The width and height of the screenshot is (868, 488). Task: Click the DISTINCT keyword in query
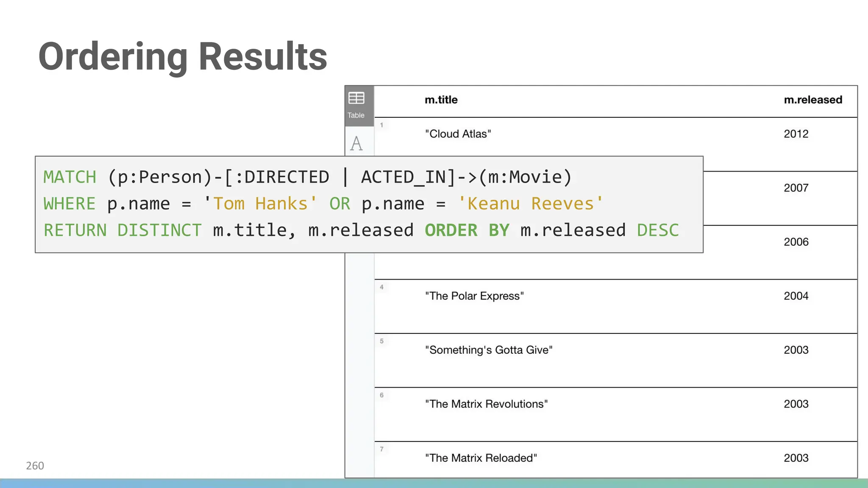[160, 230]
